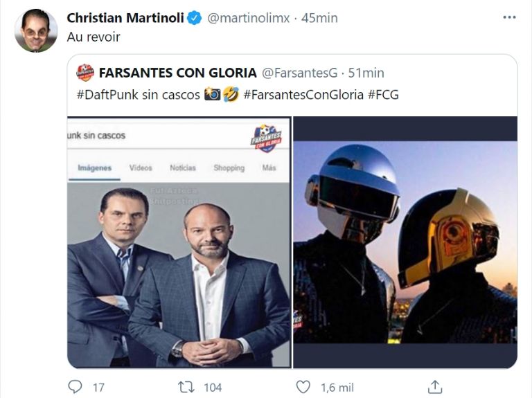Click the Farsantes con Gloria small avatar
532x398 pixels.
[x=85, y=73]
